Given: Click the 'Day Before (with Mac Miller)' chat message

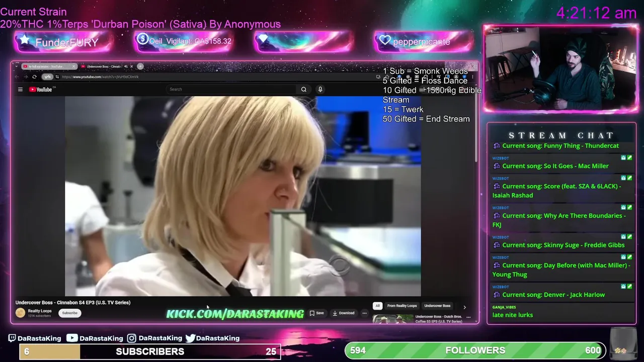Looking at the screenshot, I should 561,269.
